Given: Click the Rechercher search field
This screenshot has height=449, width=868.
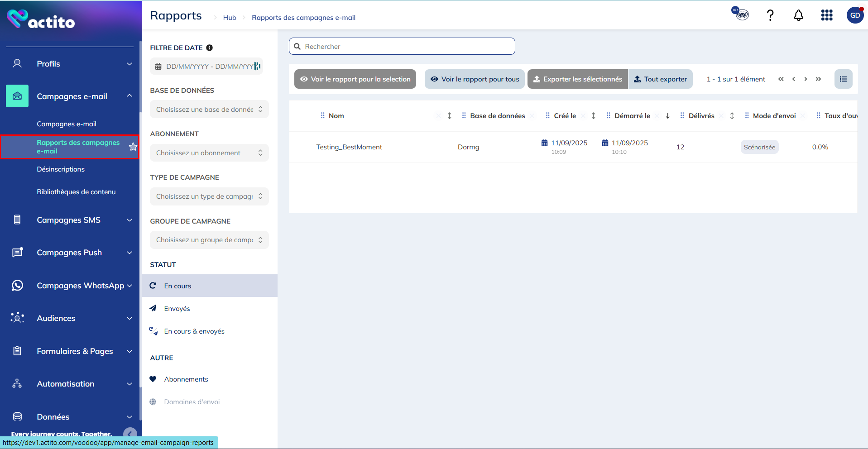Looking at the screenshot, I should pyautogui.click(x=402, y=47).
